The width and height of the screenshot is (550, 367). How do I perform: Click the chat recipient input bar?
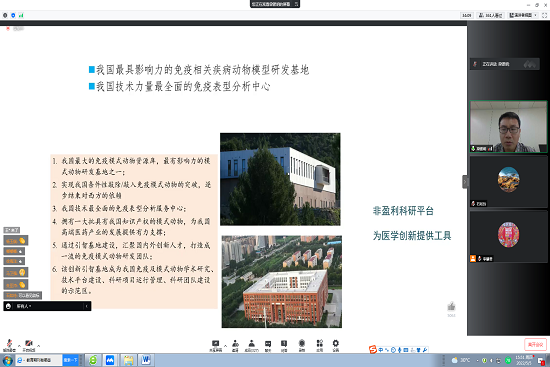click(47, 306)
